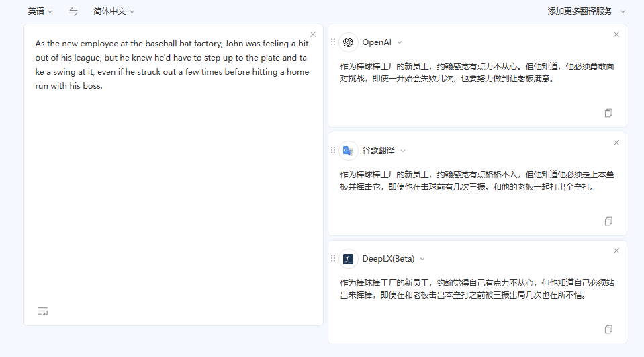The width and height of the screenshot is (644, 357).
Task: Swap source and target languages
Action: (x=73, y=12)
